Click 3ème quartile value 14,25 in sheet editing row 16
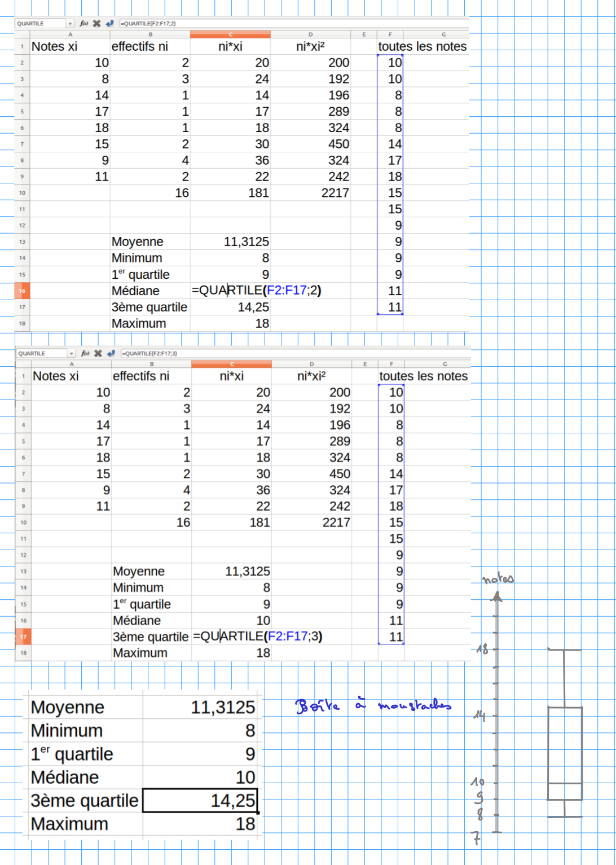Viewport: 616px width, 865px height. point(253,307)
